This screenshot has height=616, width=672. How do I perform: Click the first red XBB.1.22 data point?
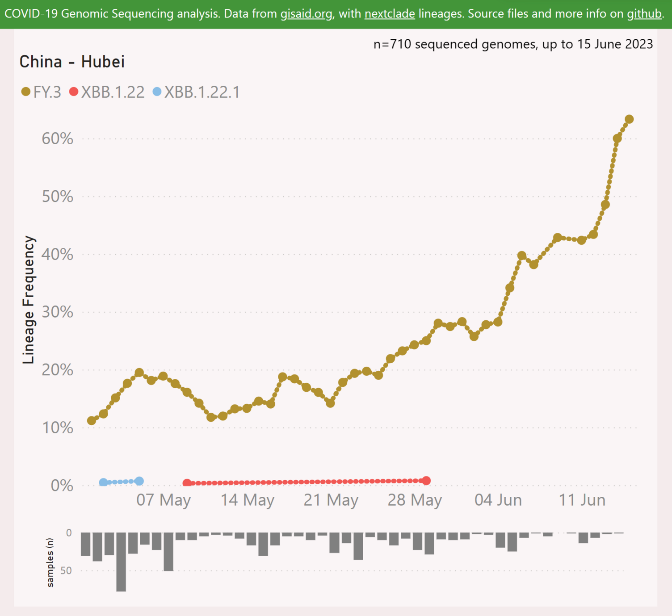click(x=187, y=483)
